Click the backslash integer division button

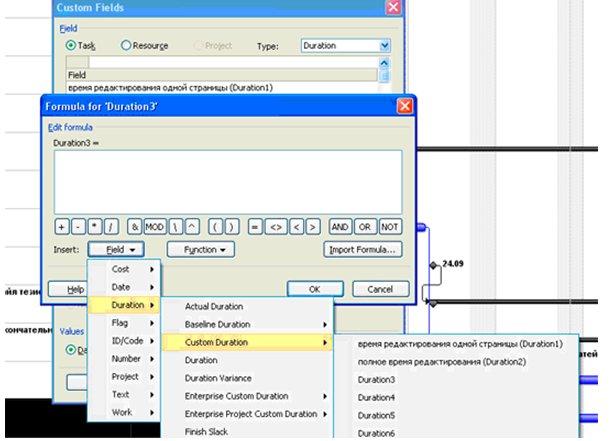click(x=176, y=227)
